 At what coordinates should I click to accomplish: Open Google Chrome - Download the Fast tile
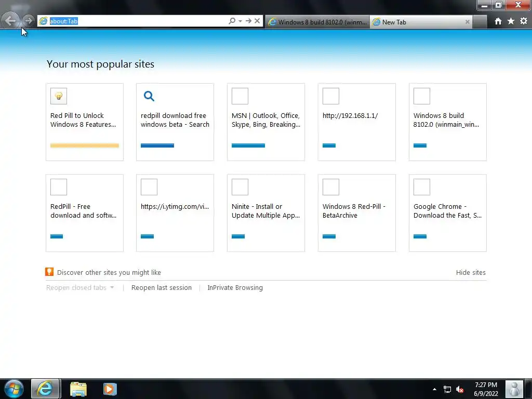[448, 212]
